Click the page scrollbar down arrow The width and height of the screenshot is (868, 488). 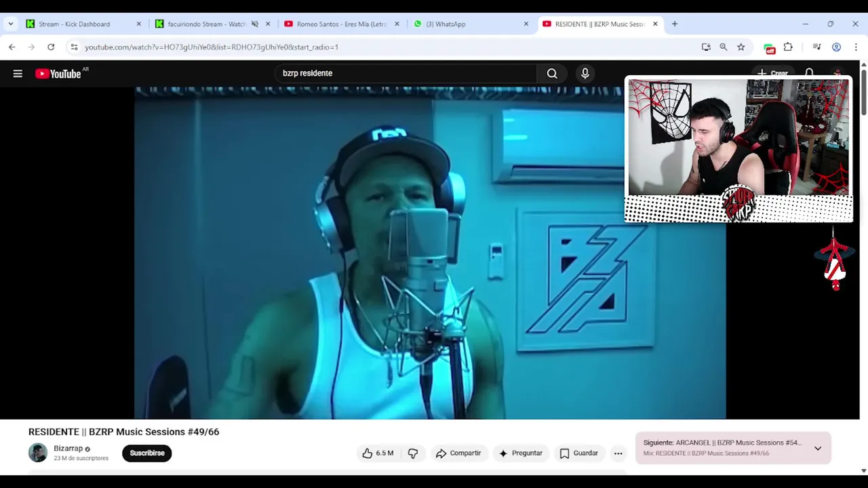[x=863, y=470]
